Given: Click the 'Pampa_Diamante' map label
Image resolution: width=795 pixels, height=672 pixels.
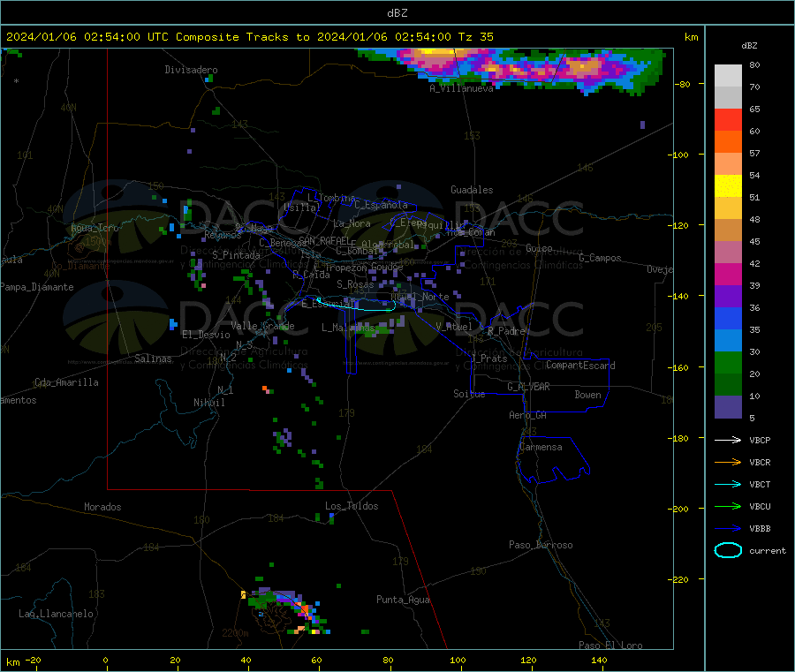Looking at the screenshot, I should tap(37, 287).
